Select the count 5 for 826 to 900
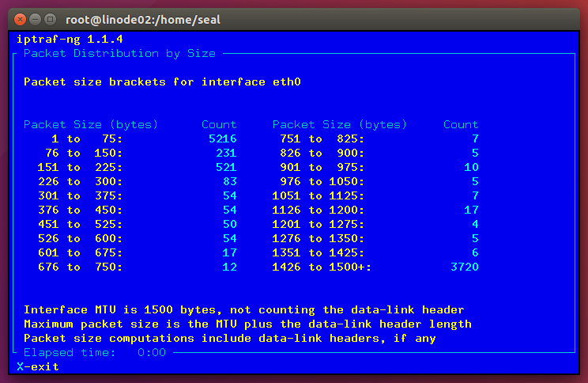The image size is (588, 383). coord(475,154)
